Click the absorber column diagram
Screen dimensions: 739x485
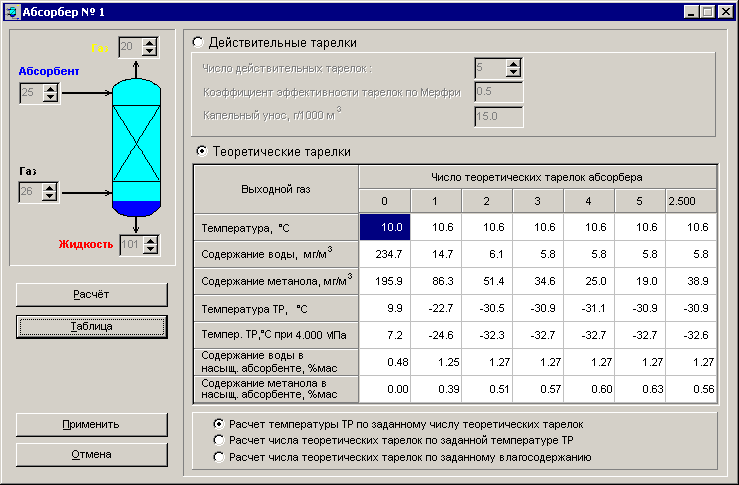point(136,147)
